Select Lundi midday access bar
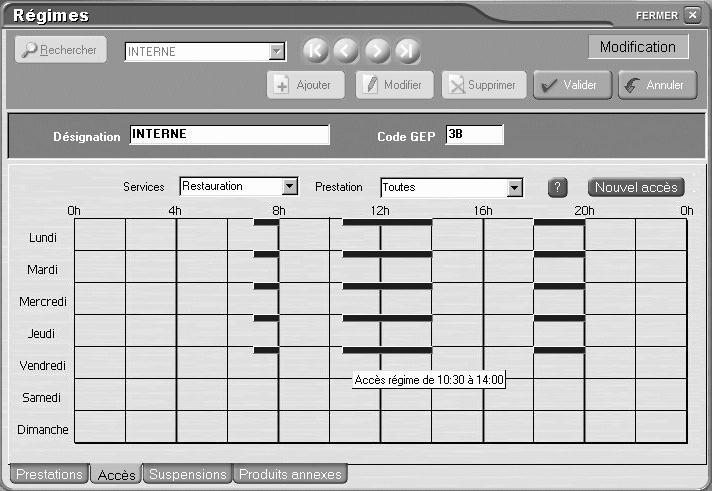Viewport: 712px width, 491px height. (387, 223)
